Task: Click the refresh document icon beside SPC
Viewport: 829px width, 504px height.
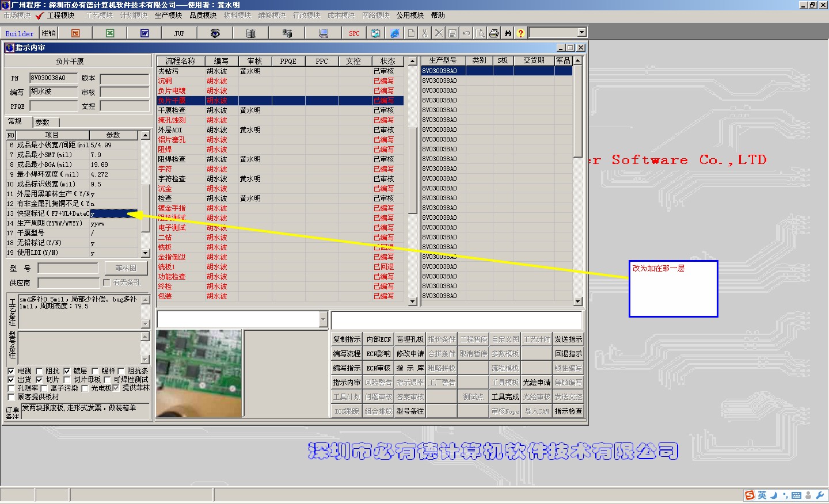Action: [375, 33]
